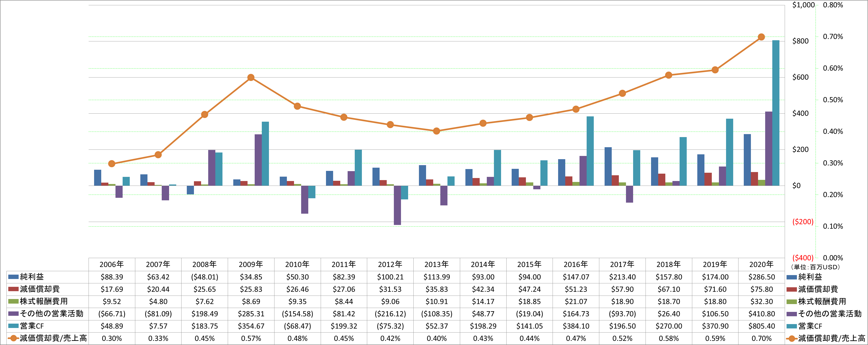The width and height of the screenshot is (868, 345).
Task: Select the $75.80 depreciation cell
Action: [x=761, y=289]
